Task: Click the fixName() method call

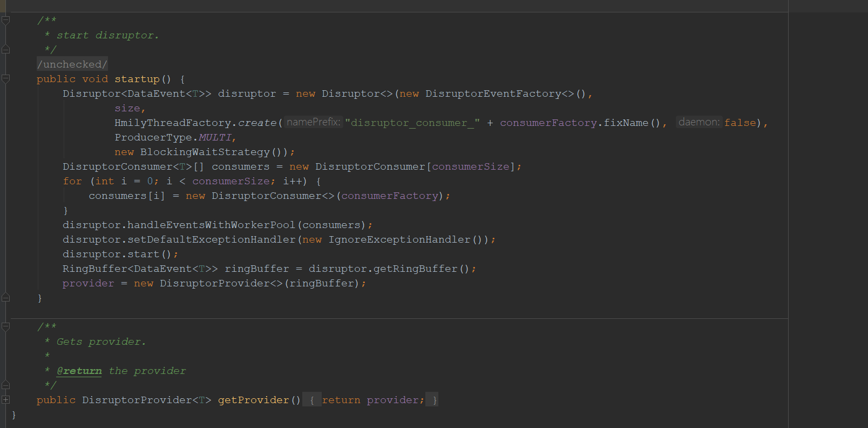Action: [x=632, y=123]
